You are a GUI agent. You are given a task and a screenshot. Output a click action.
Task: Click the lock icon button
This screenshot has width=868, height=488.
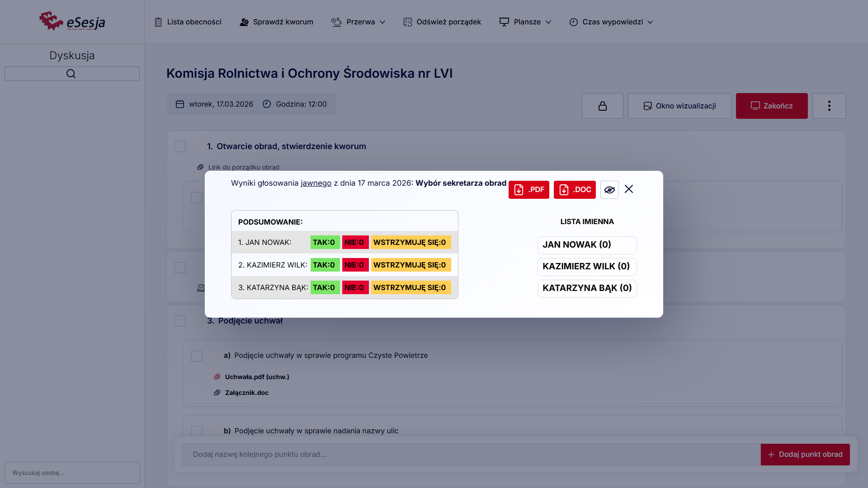point(602,106)
